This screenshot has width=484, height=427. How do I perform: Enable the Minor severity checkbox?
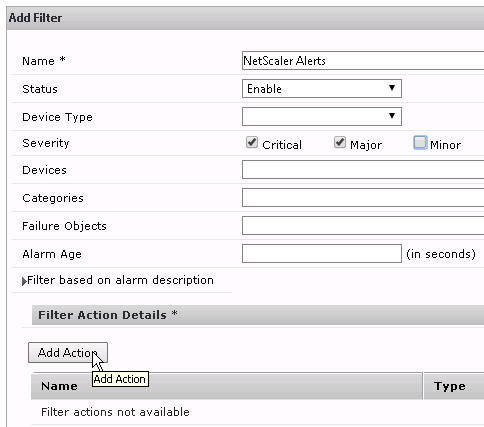(420, 143)
